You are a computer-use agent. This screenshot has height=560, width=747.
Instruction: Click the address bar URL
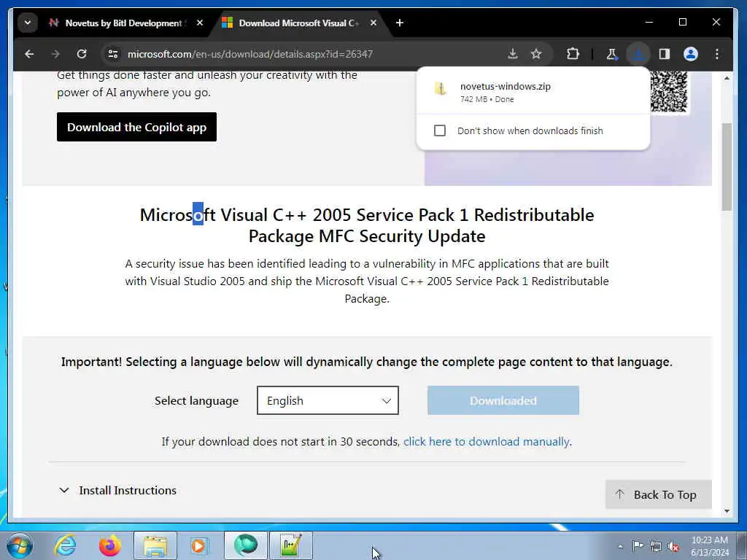pyautogui.click(x=250, y=54)
